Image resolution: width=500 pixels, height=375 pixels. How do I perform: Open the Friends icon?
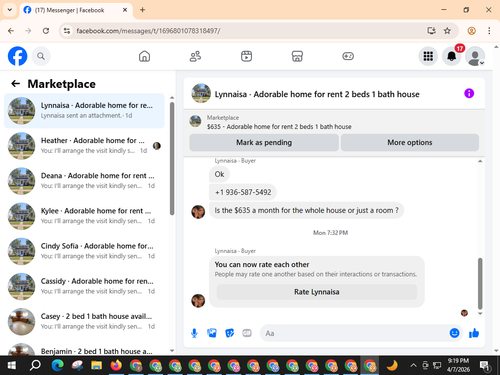pyautogui.click(x=195, y=56)
